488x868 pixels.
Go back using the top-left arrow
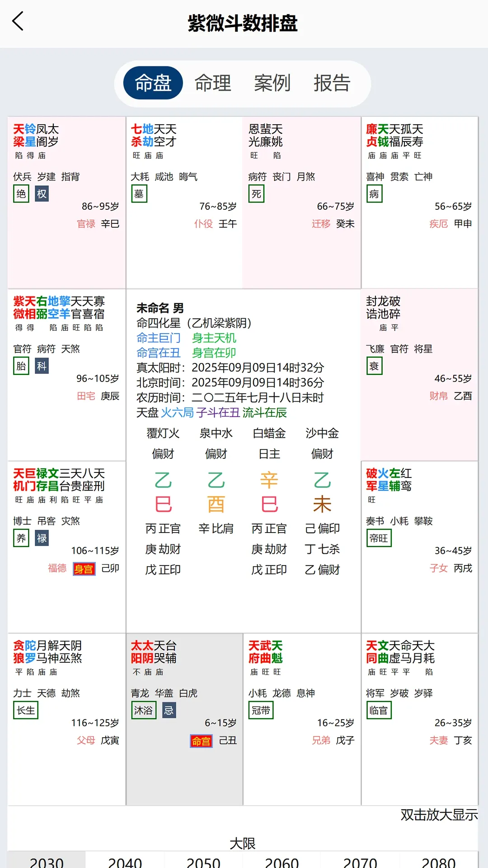click(x=18, y=21)
